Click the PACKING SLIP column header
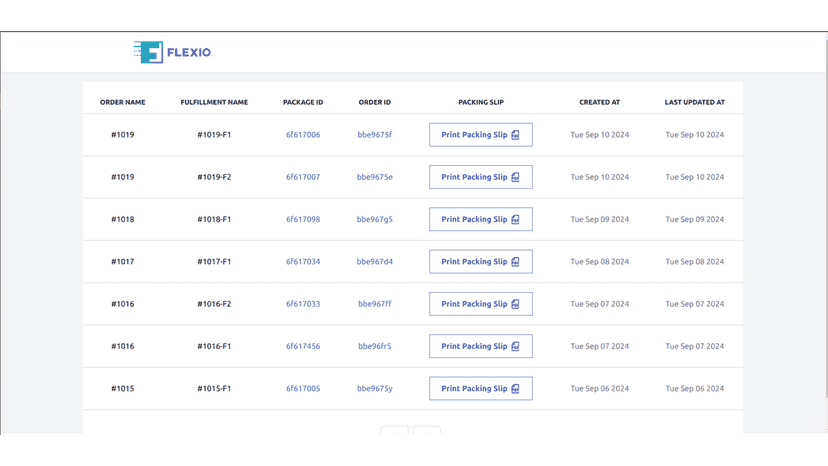Screen dimensions: 828x466 click(481, 102)
